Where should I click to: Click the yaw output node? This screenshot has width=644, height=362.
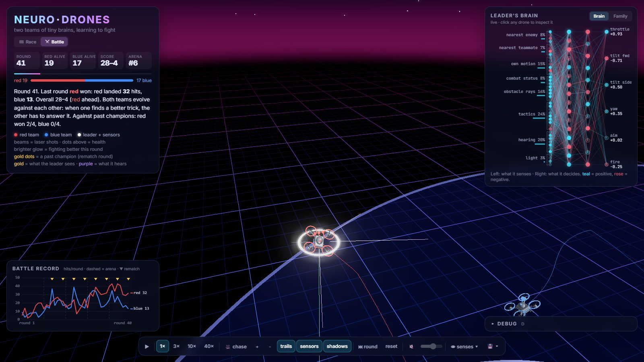pyautogui.click(x=606, y=111)
